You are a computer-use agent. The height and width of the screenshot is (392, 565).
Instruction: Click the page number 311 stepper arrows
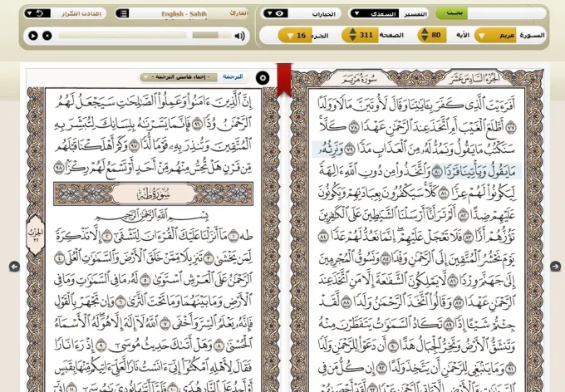click(x=351, y=35)
